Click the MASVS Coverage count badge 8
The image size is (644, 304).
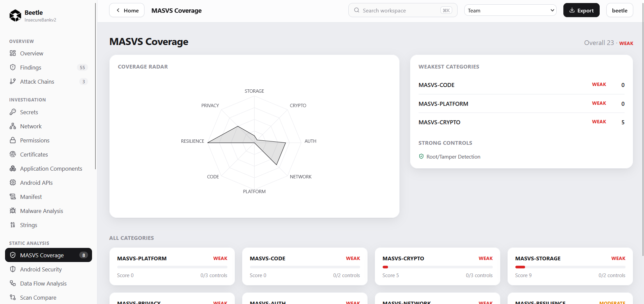click(x=84, y=255)
